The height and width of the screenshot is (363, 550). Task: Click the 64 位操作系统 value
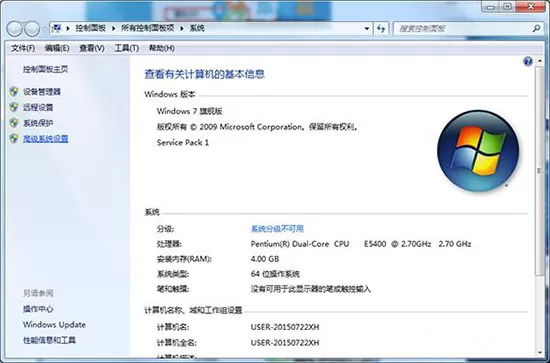pos(275,274)
